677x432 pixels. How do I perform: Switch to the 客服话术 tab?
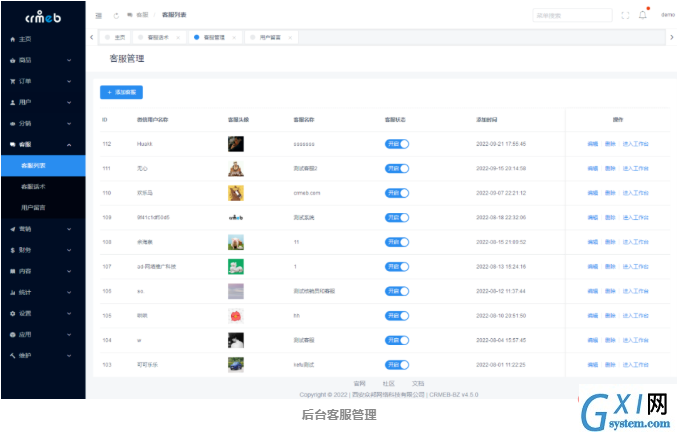(x=159, y=38)
